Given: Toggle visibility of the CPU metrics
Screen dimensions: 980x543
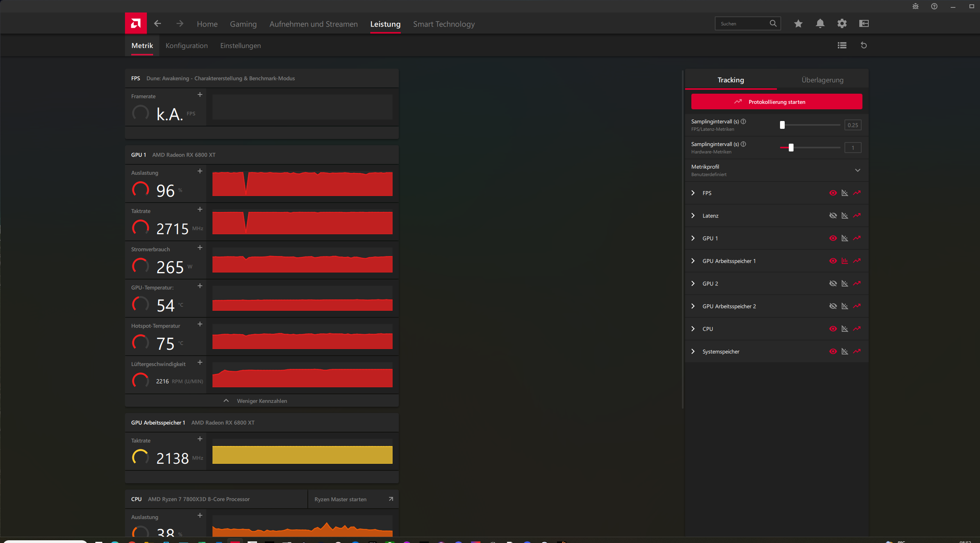Looking at the screenshot, I should coord(833,329).
